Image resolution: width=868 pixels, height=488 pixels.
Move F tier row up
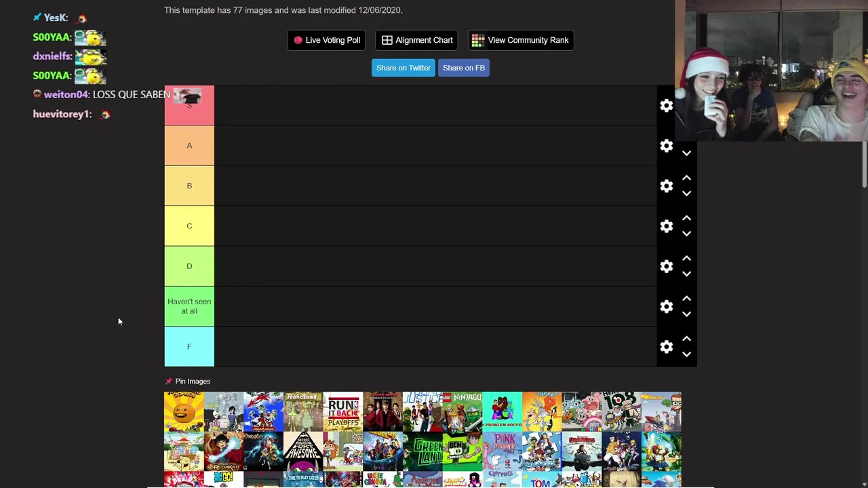[x=686, y=338]
